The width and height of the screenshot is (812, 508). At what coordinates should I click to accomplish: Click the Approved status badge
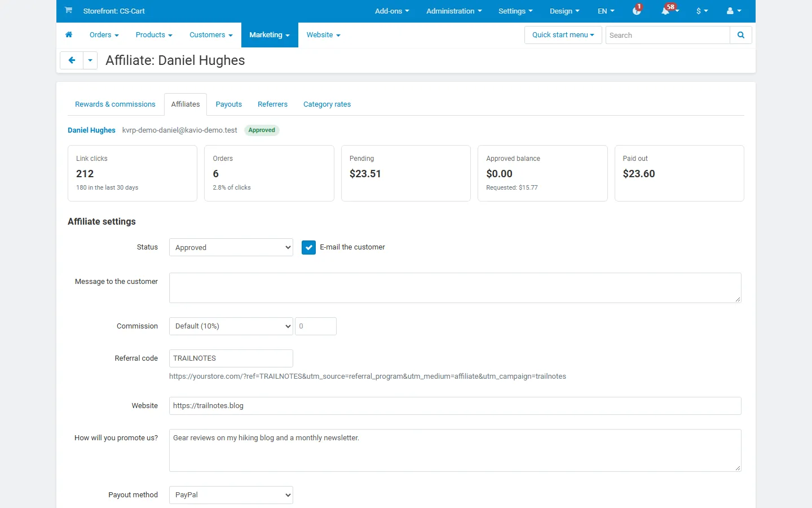[x=262, y=130]
